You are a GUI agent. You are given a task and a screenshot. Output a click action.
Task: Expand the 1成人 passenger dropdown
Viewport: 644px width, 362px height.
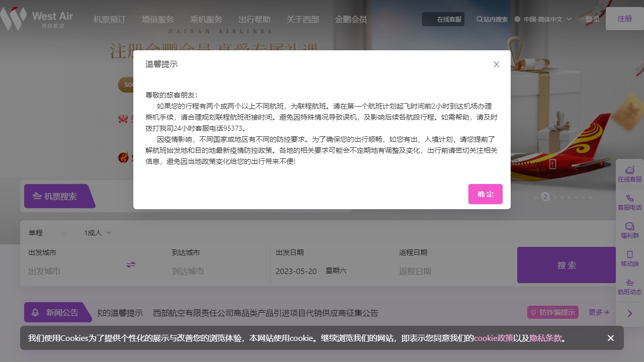point(97,233)
